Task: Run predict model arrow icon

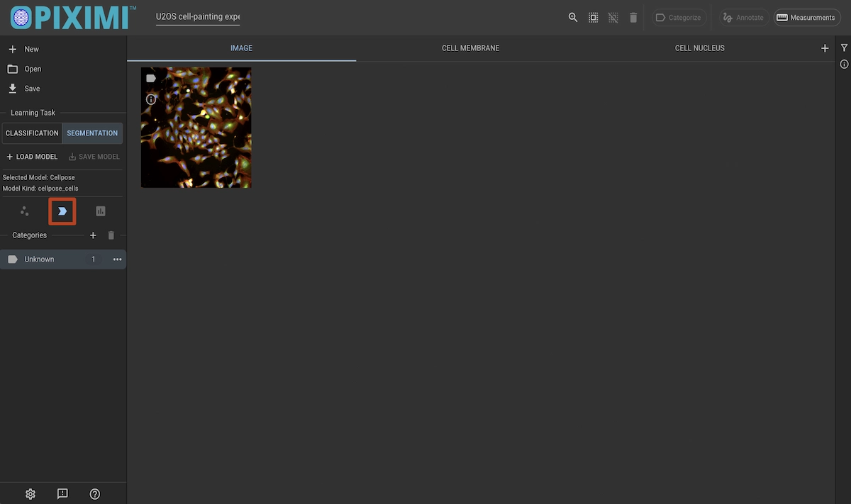Action: click(62, 211)
